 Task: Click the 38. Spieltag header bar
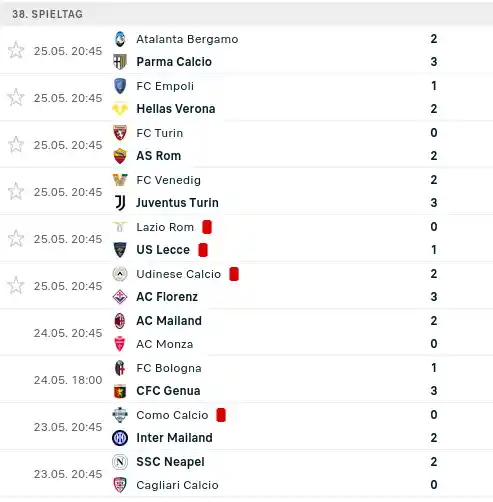pyautogui.click(x=246, y=14)
